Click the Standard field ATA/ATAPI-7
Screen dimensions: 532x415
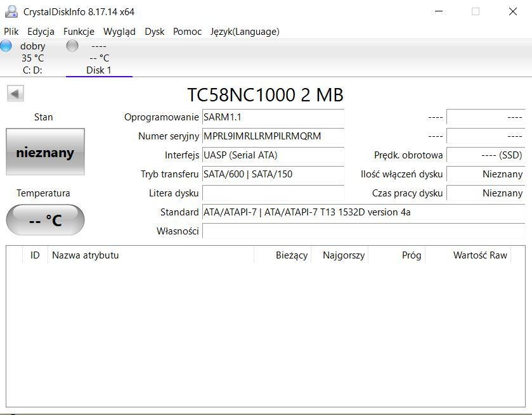coord(364,212)
